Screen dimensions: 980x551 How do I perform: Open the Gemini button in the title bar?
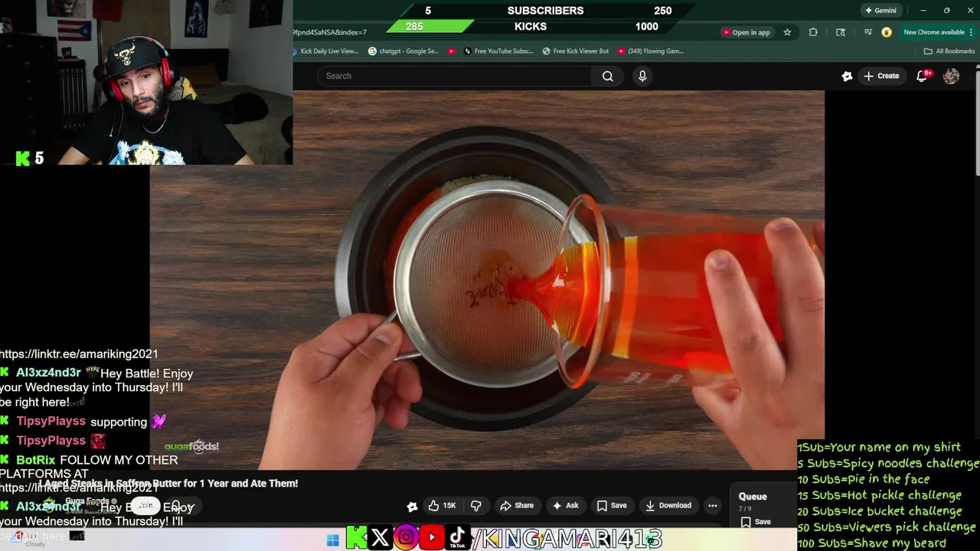coord(880,11)
